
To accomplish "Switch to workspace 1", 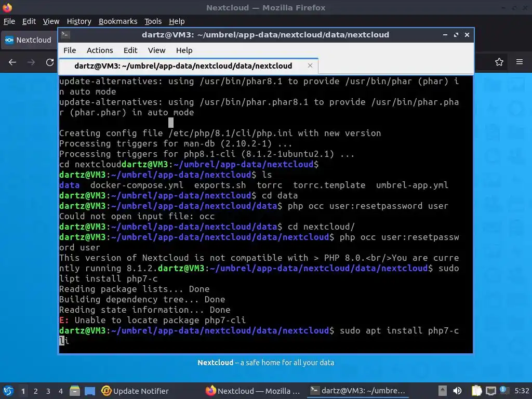I will point(23,391).
